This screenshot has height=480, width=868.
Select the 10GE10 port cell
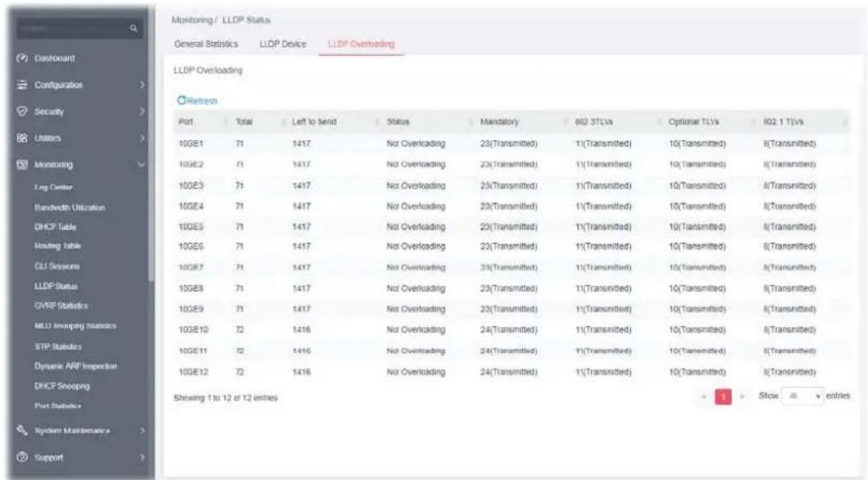click(193, 329)
